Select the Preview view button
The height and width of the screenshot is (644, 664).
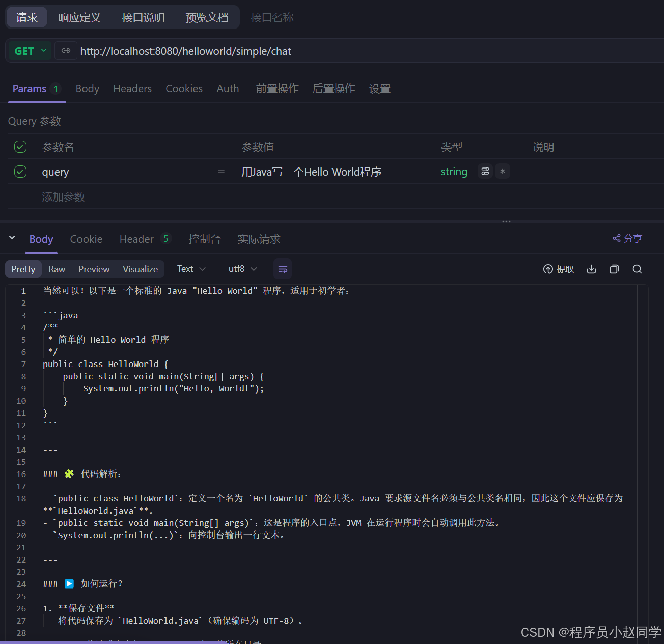94,269
